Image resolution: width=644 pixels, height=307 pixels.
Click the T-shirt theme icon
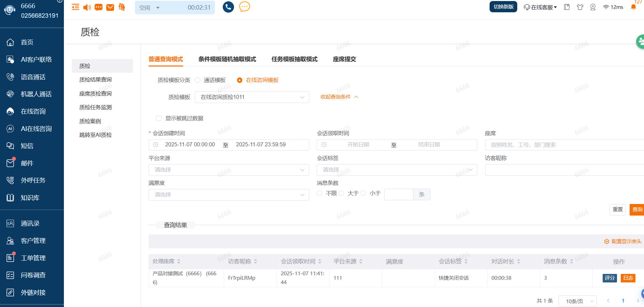click(x=580, y=7)
